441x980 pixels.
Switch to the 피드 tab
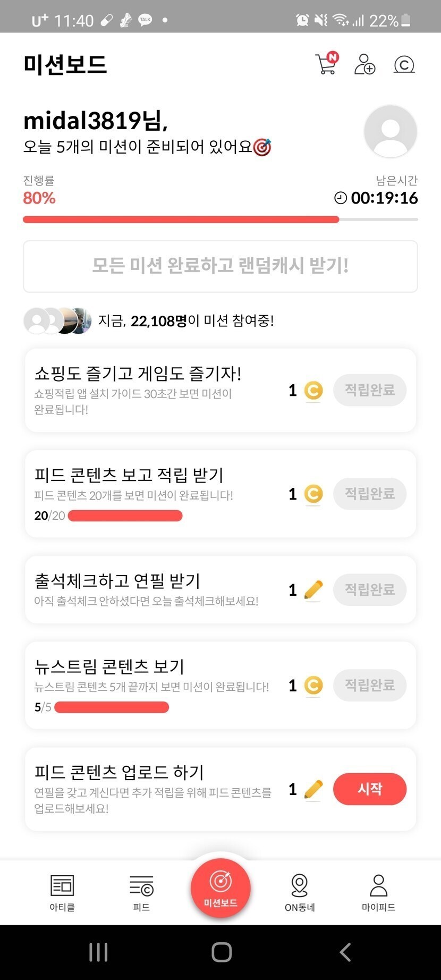[141, 892]
